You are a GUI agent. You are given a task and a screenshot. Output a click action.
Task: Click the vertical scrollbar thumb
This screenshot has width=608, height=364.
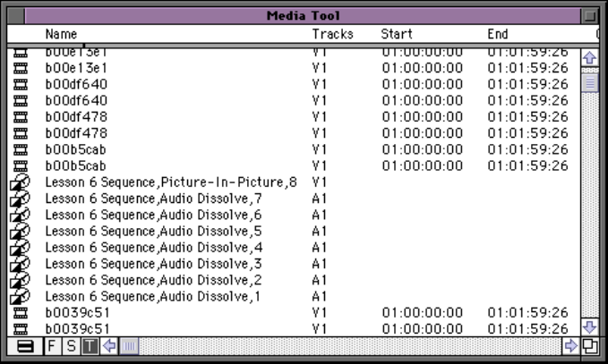(x=589, y=83)
